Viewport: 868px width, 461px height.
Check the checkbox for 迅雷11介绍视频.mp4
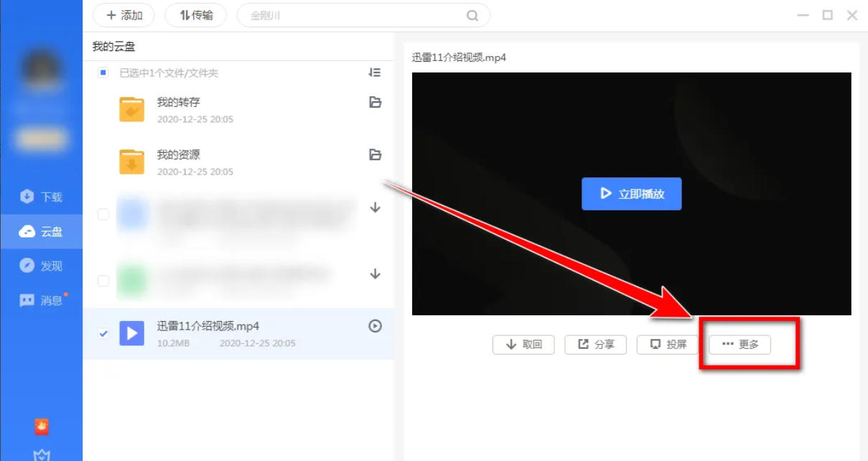(x=103, y=332)
